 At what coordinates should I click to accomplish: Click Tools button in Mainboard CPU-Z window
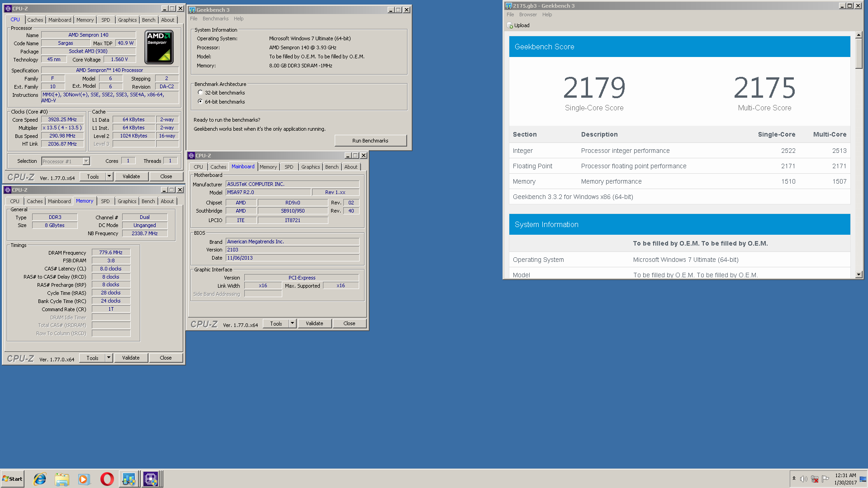(276, 323)
